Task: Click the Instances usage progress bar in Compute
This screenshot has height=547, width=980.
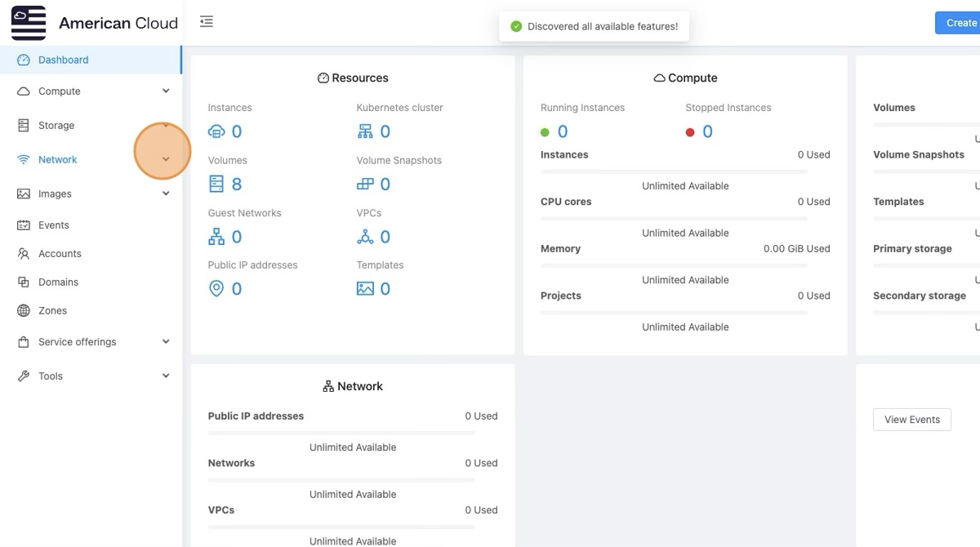Action: tap(674, 171)
